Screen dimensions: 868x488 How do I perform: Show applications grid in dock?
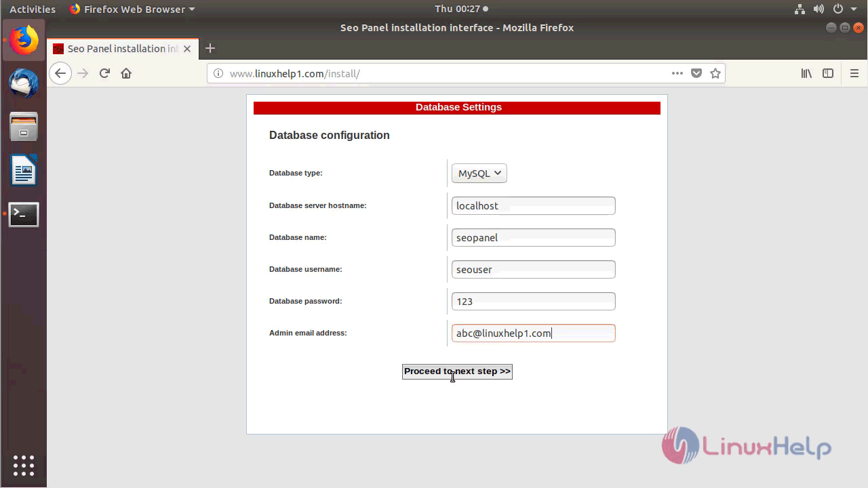pyautogui.click(x=24, y=465)
